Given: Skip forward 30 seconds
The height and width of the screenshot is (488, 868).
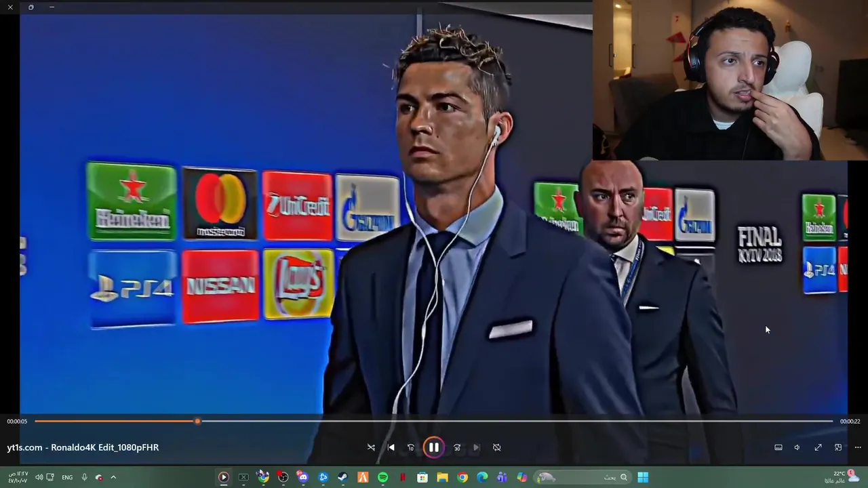Looking at the screenshot, I should tap(457, 447).
